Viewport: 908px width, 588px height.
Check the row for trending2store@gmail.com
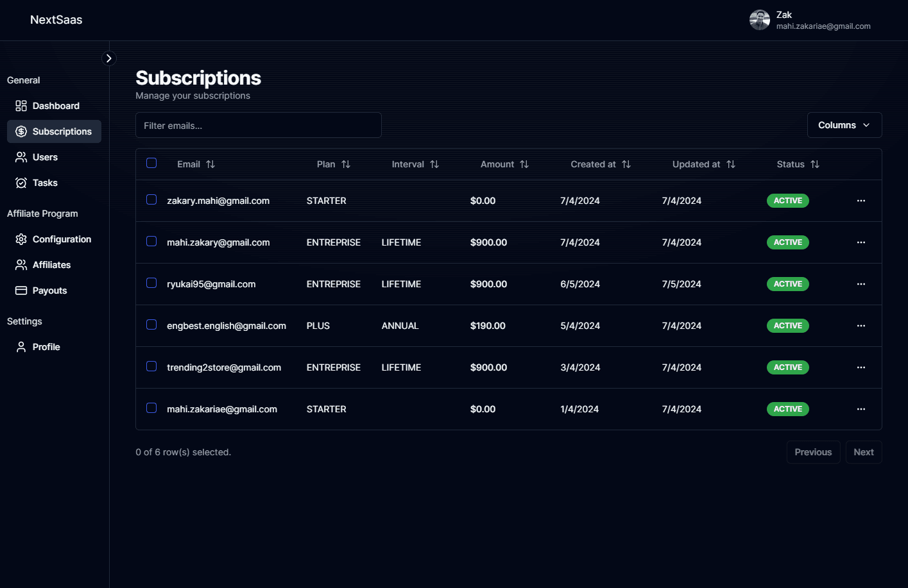click(151, 366)
